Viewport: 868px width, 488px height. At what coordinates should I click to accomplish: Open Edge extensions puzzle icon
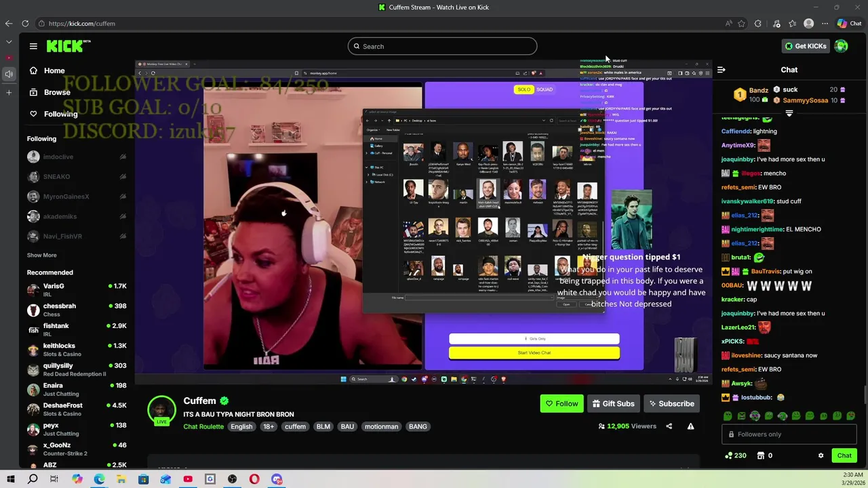click(x=758, y=23)
